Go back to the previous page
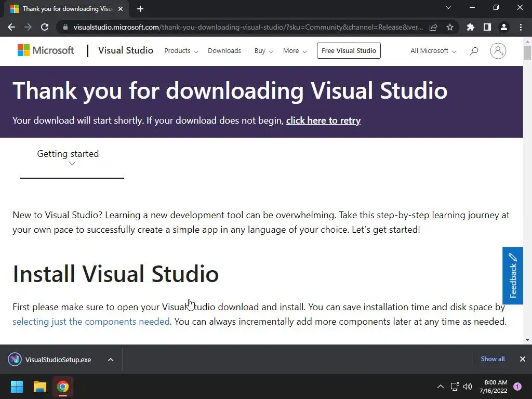 (x=11, y=27)
